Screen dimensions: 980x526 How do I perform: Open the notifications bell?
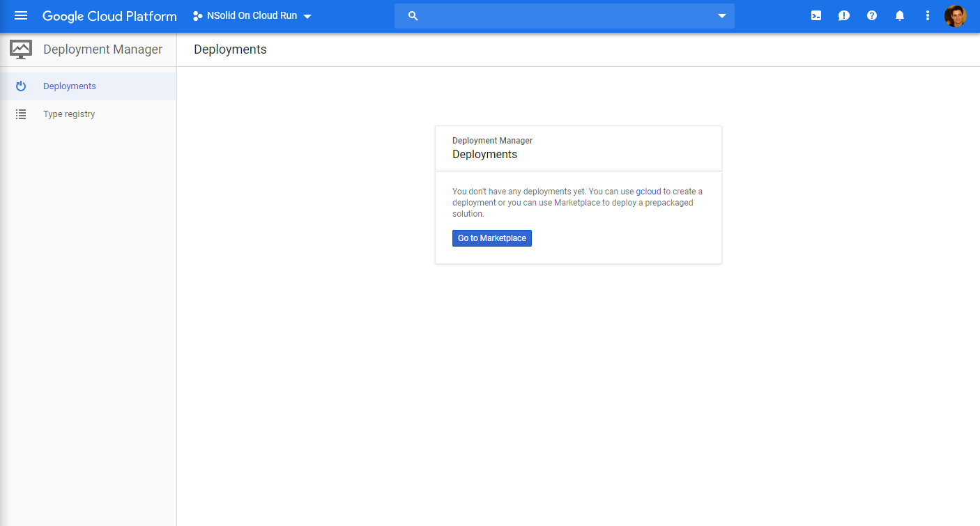pyautogui.click(x=900, y=15)
